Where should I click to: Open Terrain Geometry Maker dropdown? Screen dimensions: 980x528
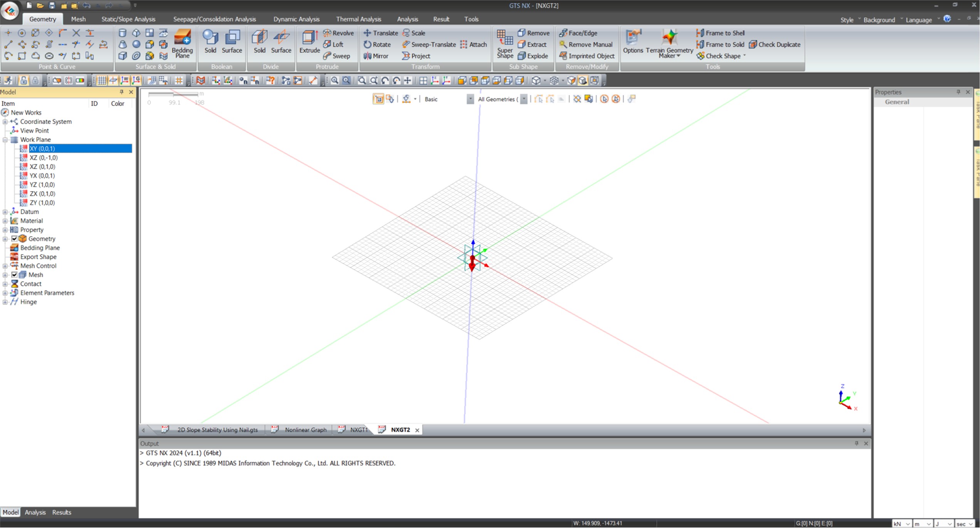tap(669, 44)
